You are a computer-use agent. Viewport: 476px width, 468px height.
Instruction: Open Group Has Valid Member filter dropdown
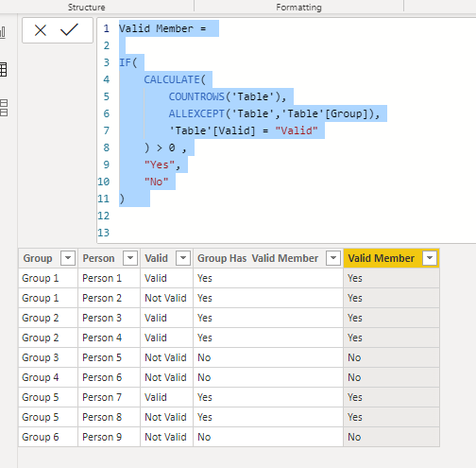(x=333, y=258)
